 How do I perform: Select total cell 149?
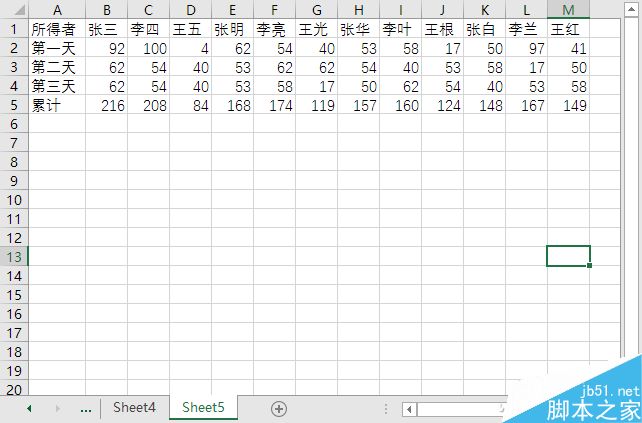coord(568,105)
